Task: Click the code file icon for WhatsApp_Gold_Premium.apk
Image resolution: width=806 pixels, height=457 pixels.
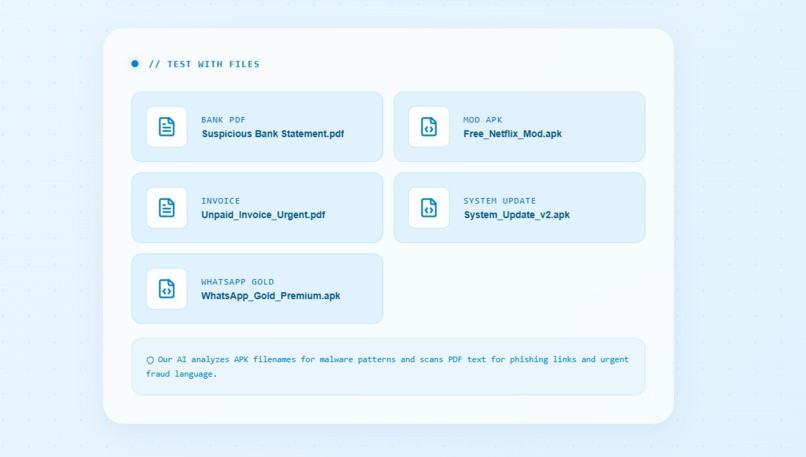Action: 167,288
